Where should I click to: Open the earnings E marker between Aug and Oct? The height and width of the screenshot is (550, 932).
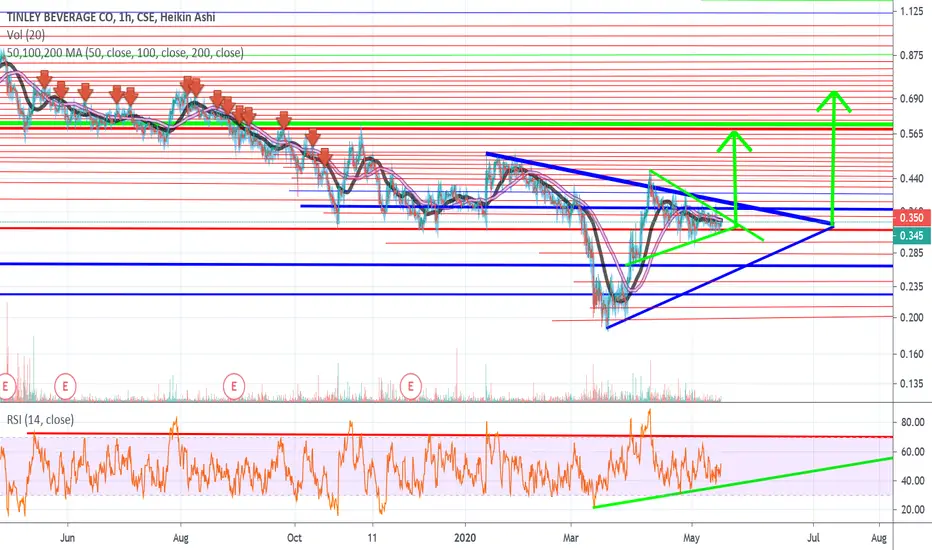click(234, 386)
